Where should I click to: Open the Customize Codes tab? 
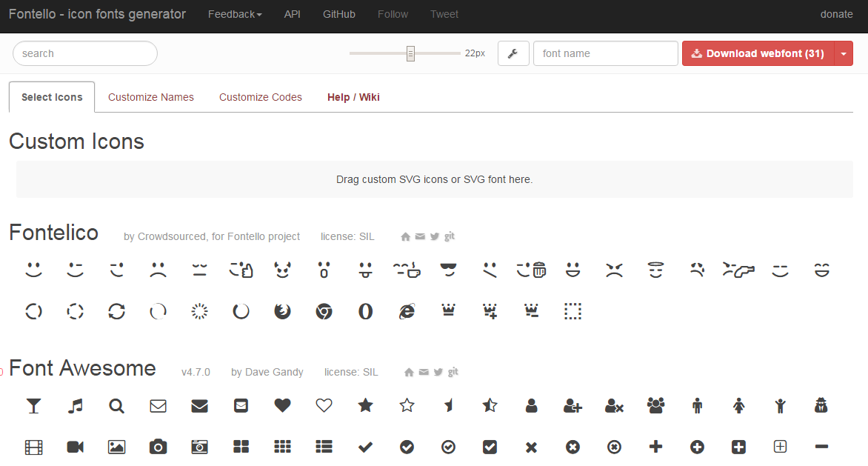tap(260, 97)
